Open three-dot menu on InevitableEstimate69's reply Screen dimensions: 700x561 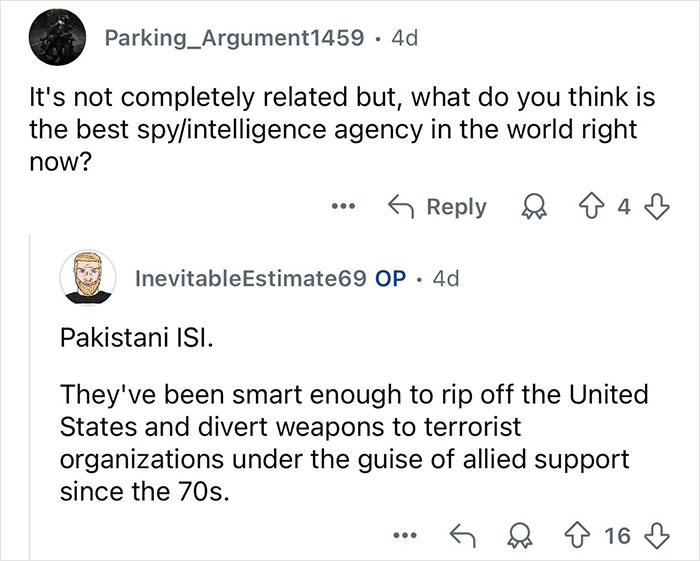[405, 535]
